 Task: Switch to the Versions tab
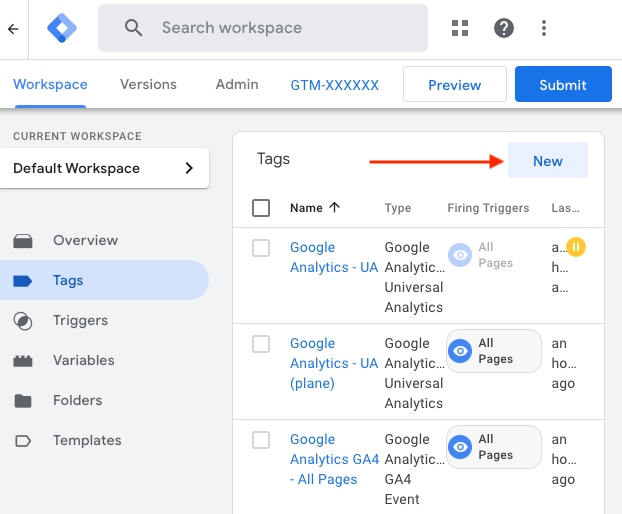pos(148,85)
